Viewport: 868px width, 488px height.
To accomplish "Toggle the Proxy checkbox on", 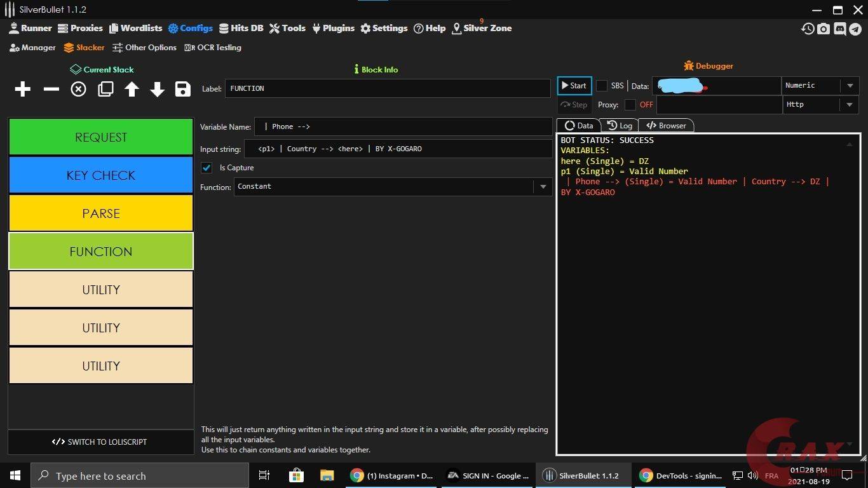I will (x=630, y=105).
